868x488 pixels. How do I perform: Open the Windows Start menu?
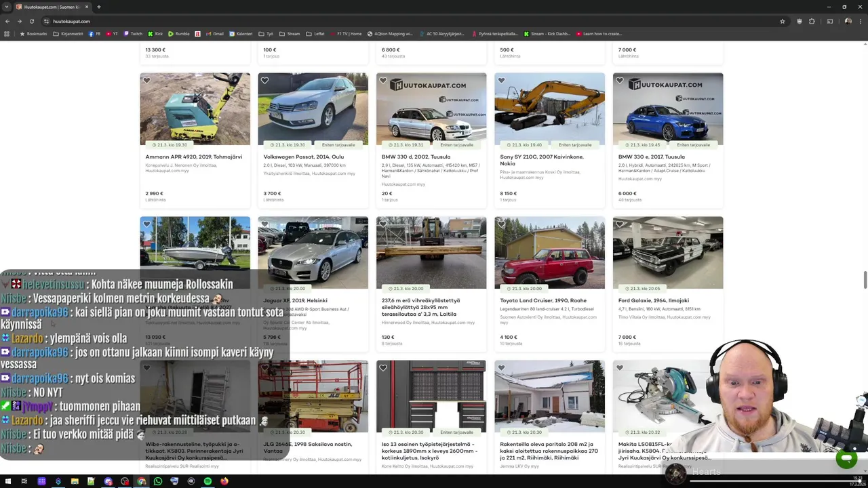pyautogui.click(x=7, y=481)
